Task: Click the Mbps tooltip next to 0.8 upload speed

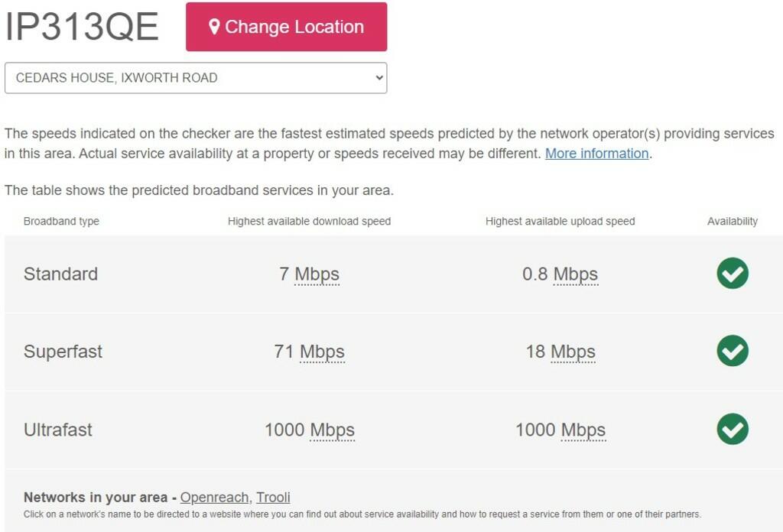Action: click(575, 274)
